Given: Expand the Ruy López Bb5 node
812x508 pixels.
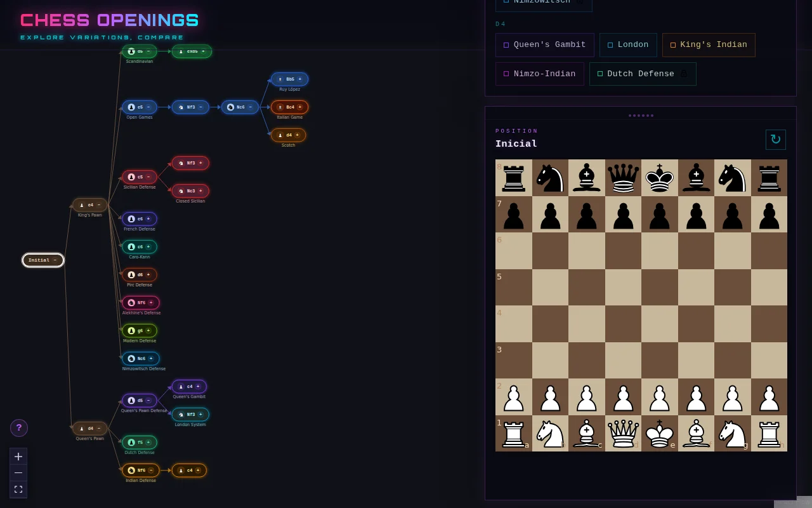Looking at the screenshot, I should click(x=300, y=79).
